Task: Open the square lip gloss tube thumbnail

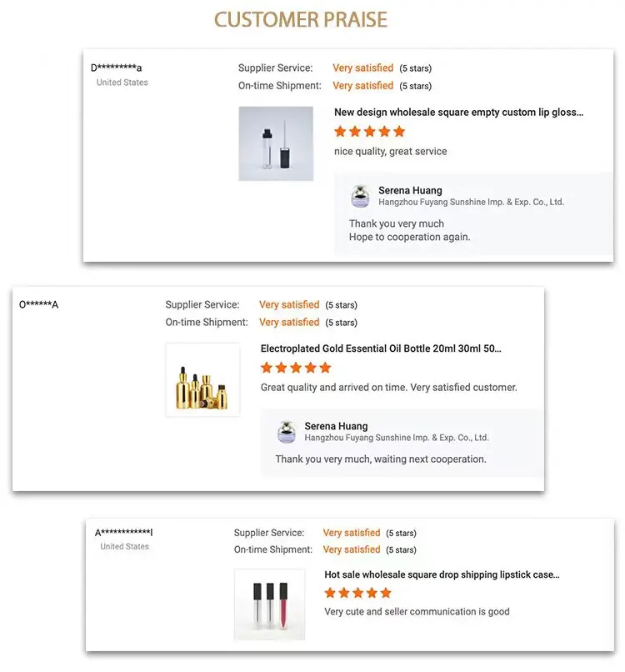Action: point(276,143)
